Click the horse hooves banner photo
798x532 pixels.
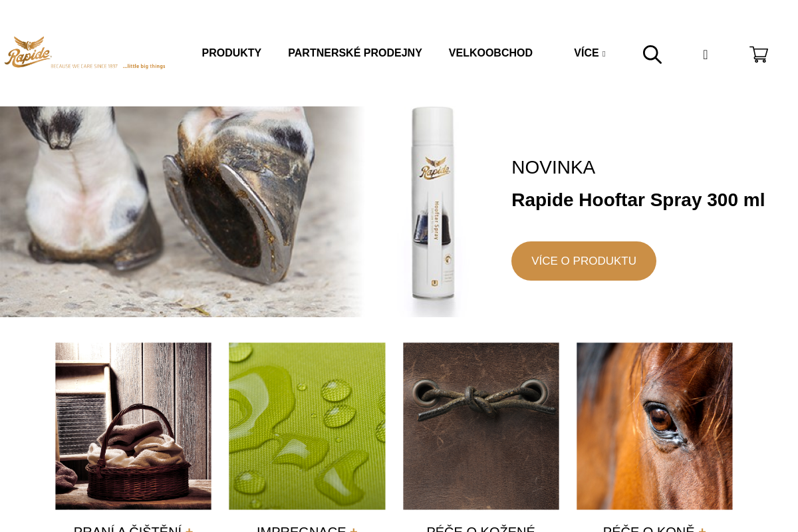(x=183, y=211)
